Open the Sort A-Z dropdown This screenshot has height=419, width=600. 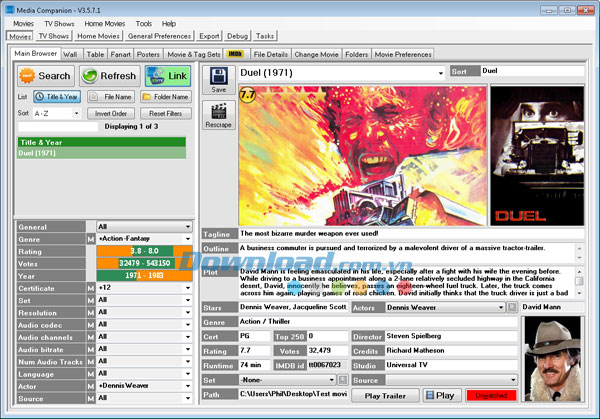pos(57,113)
